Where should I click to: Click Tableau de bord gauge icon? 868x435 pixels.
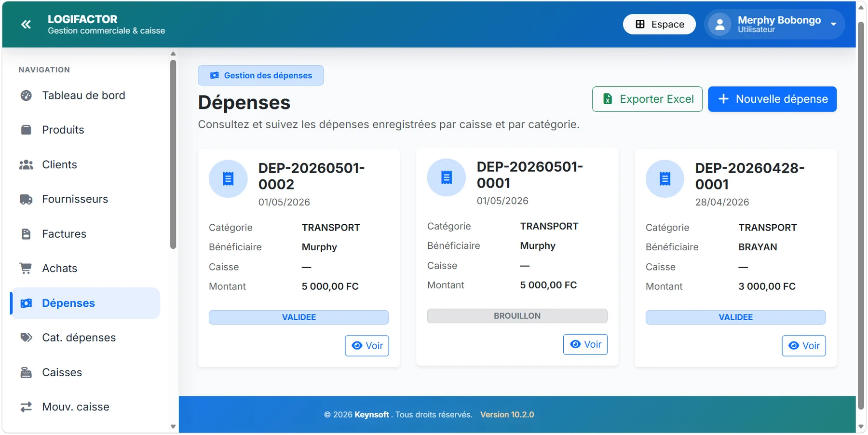coord(26,95)
